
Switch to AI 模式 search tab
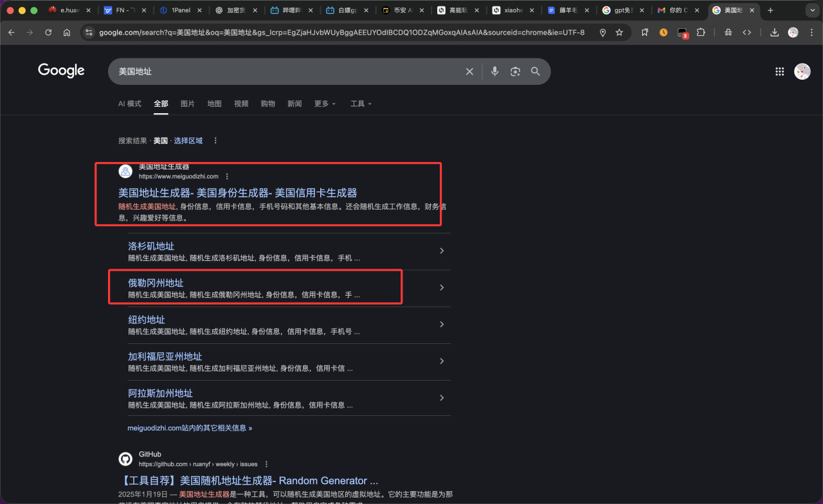(x=129, y=104)
